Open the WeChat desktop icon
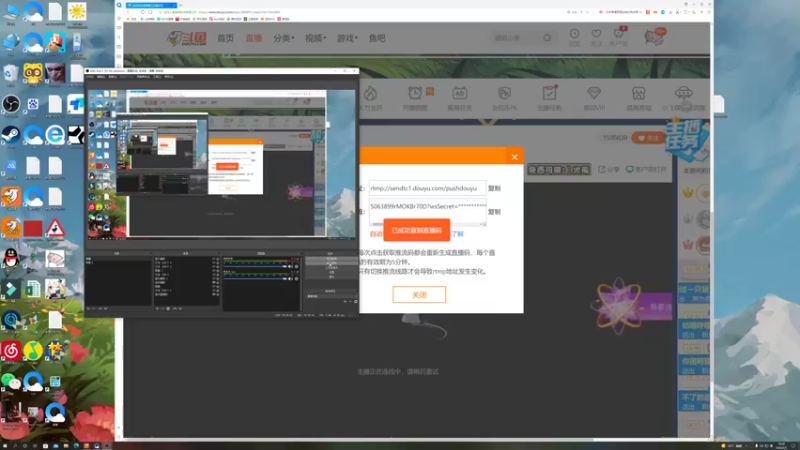 (11, 382)
